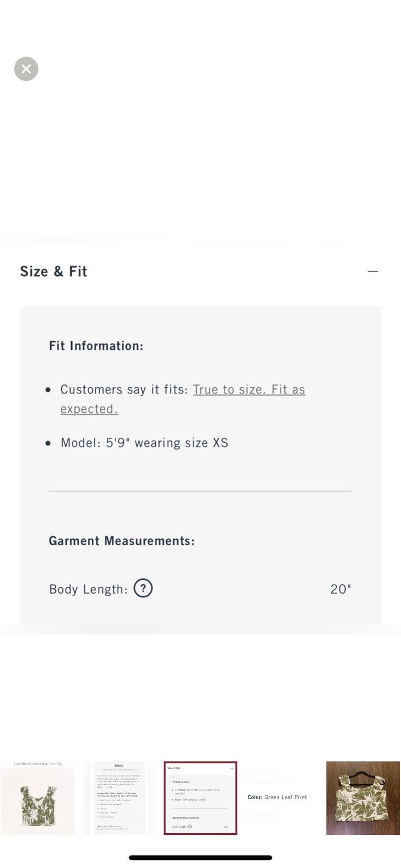Image resolution: width=401 pixels, height=868 pixels.
Task: Select the first thumbnail showing the leaf print top
Action: pyautogui.click(x=37, y=797)
